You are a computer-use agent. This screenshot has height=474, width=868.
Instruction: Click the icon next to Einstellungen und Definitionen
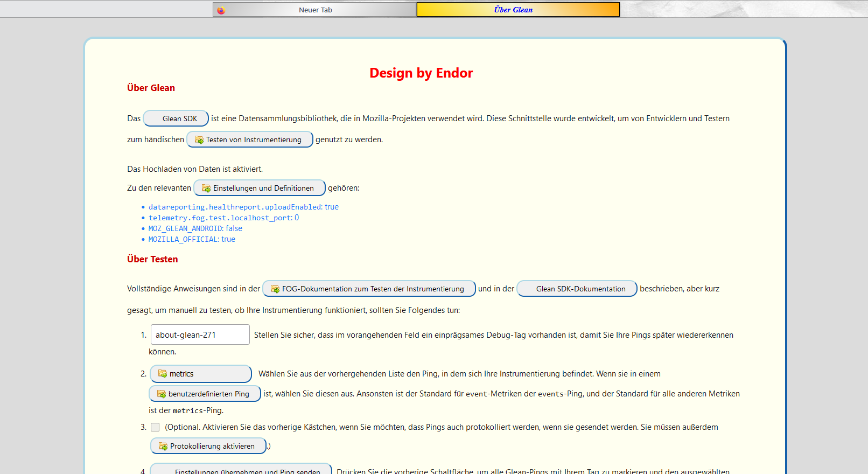(206, 189)
